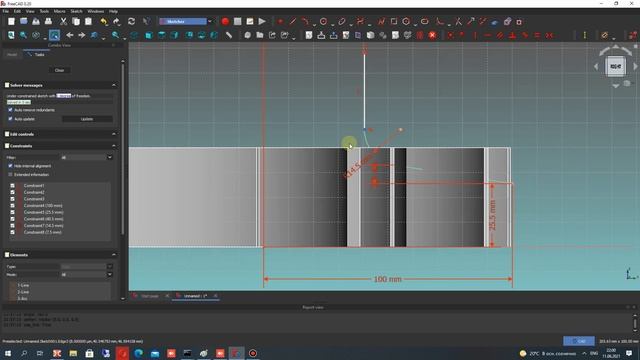Click the Update button
Viewport: 640px width, 360px height.
87,119
